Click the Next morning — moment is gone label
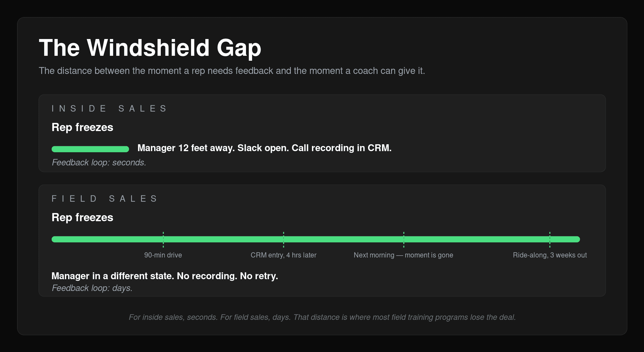 403,255
